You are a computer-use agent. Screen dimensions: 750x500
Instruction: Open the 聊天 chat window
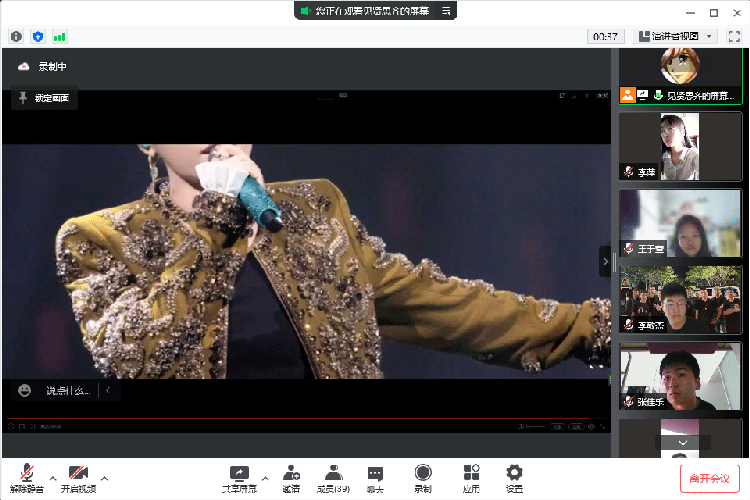click(375, 478)
